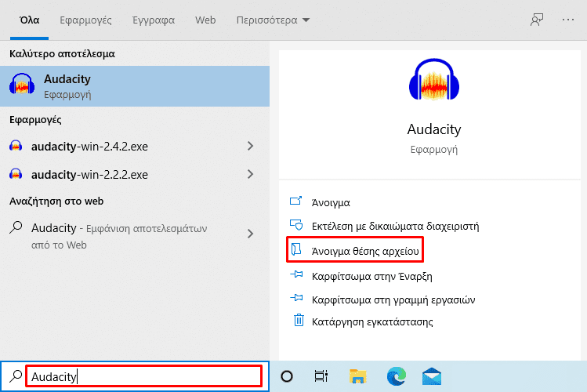Expand audacity-win-2.2.2.exe result chevron

click(251, 174)
